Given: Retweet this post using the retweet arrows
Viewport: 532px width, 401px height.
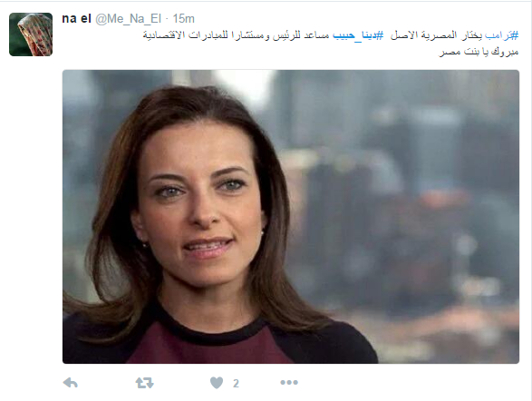Looking at the screenshot, I should [144, 383].
